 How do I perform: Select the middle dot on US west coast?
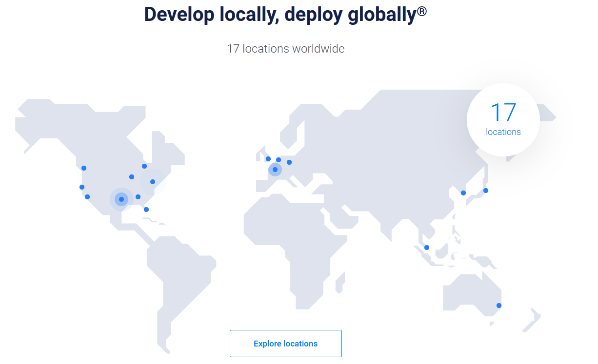point(82,187)
